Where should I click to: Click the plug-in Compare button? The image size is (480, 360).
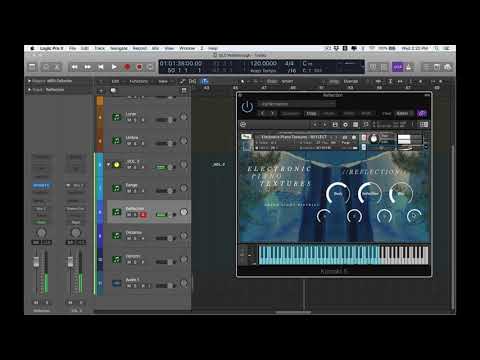(x=291, y=114)
